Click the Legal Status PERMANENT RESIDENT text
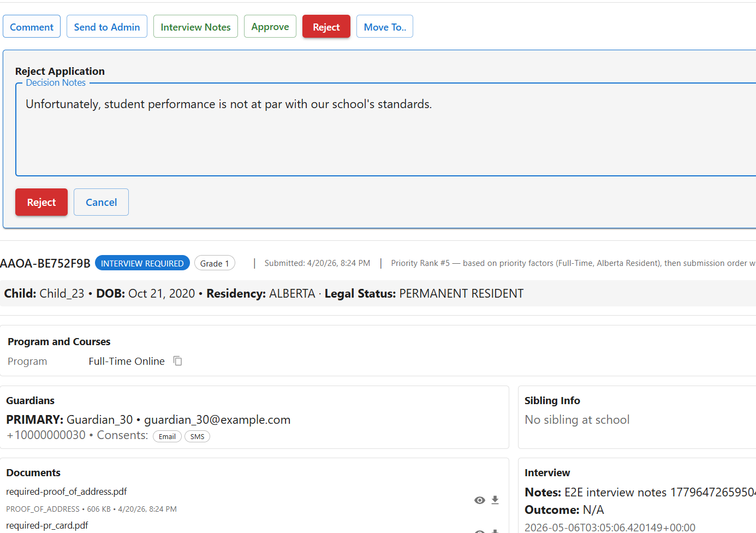Viewport: 756px width, 533px height. [x=424, y=294]
